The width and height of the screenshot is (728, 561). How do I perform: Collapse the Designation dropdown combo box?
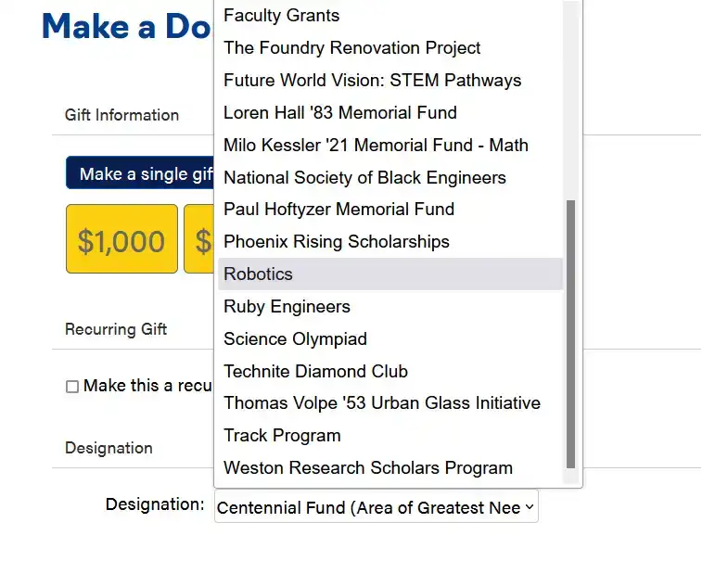[376, 507]
